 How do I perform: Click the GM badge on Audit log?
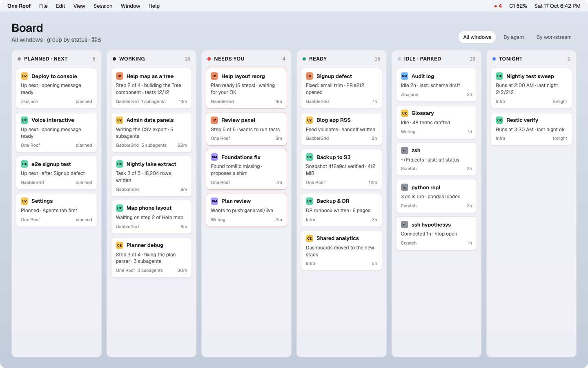coord(405,76)
